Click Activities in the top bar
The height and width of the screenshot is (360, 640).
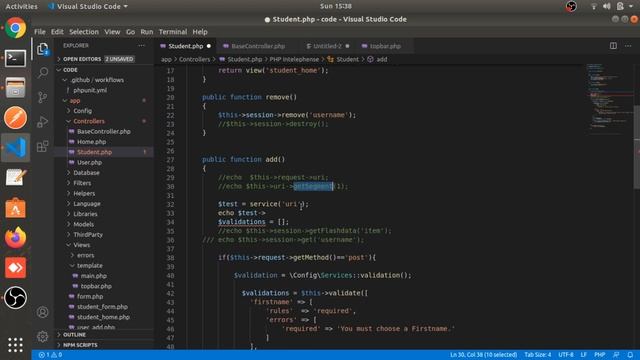(x=21, y=6)
